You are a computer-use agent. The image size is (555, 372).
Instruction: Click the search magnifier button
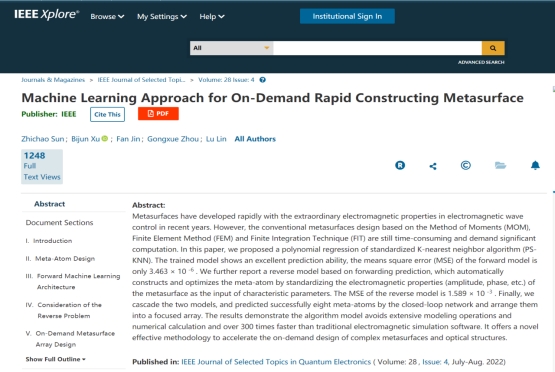pyautogui.click(x=493, y=48)
